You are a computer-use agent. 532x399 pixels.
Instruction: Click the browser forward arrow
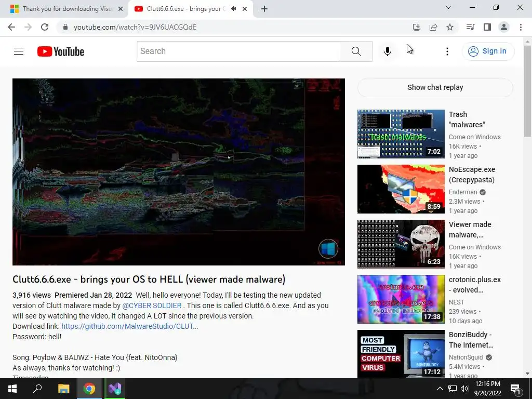(x=28, y=27)
